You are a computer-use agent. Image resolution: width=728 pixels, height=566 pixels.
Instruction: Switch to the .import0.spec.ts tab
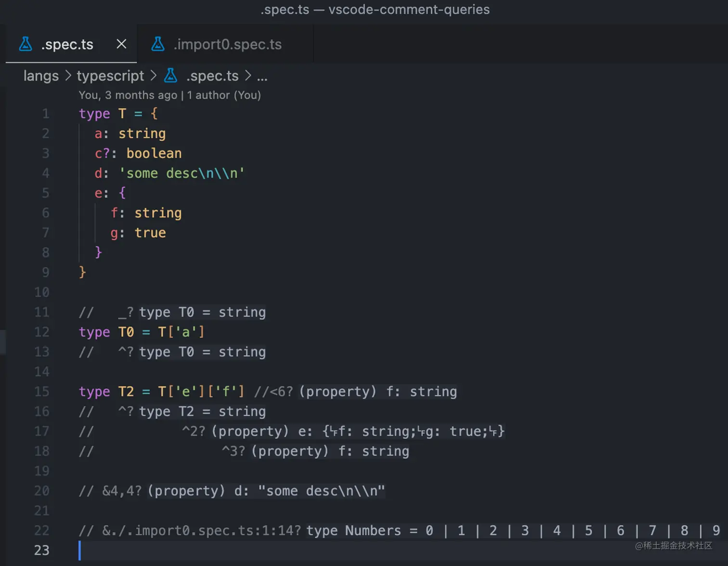click(x=225, y=44)
